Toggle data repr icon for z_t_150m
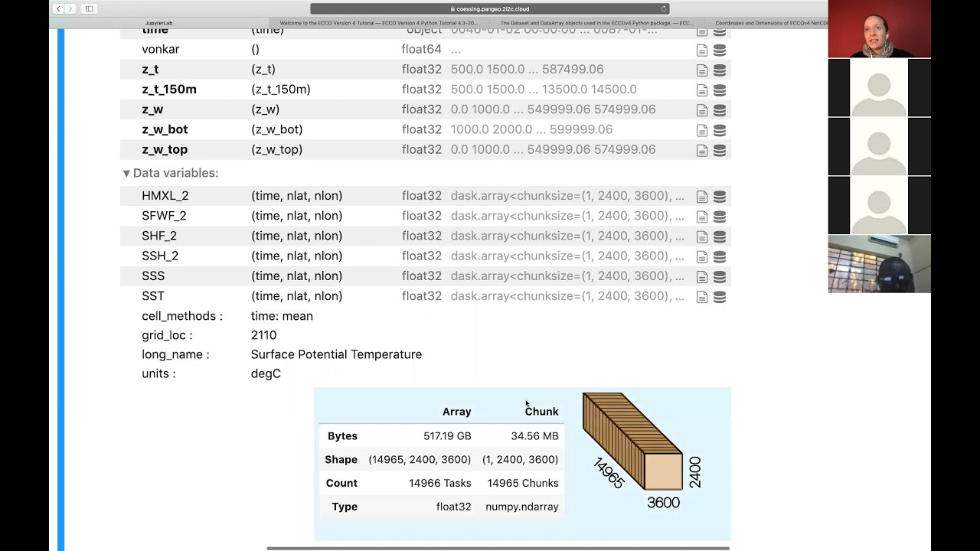Viewport: 980px width, 551px height. click(720, 90)
